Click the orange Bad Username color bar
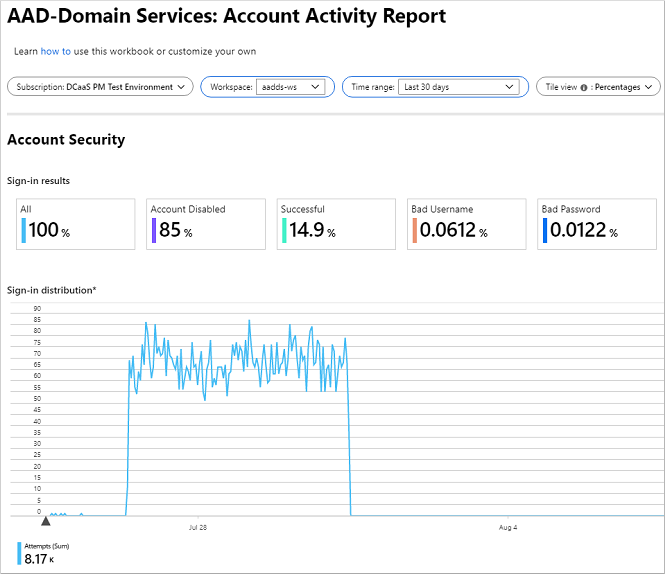This screenshot has width=665, height=574. click(x=414, y=231)
